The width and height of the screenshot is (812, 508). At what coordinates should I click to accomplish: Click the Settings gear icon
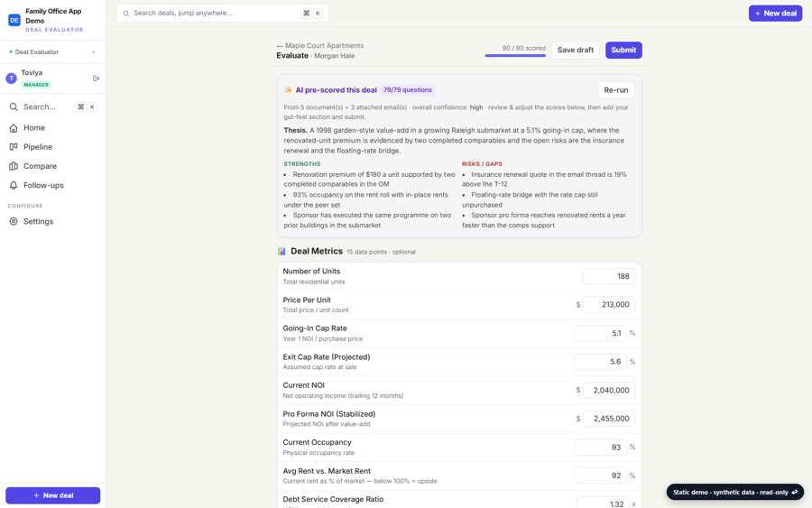pos(14,222)
